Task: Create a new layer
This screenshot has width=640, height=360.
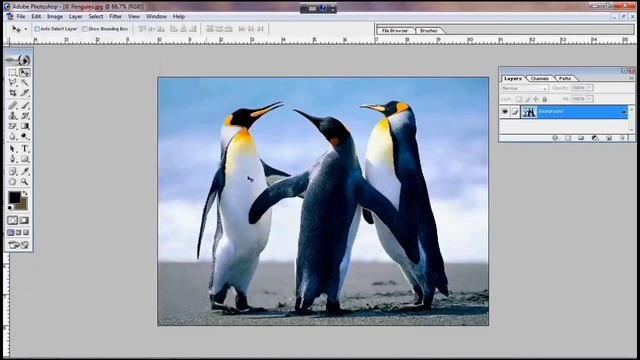Action: coord(609,138)
